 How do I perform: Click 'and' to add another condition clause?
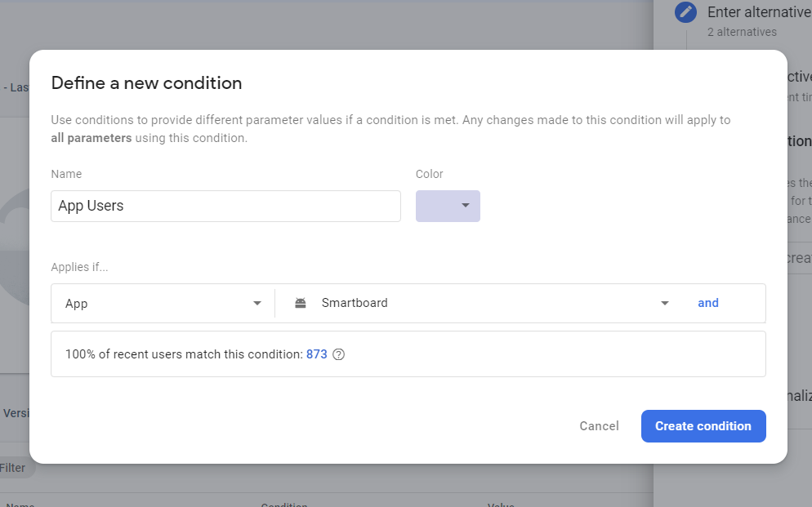pyautogui.click(x=708, y=302)
